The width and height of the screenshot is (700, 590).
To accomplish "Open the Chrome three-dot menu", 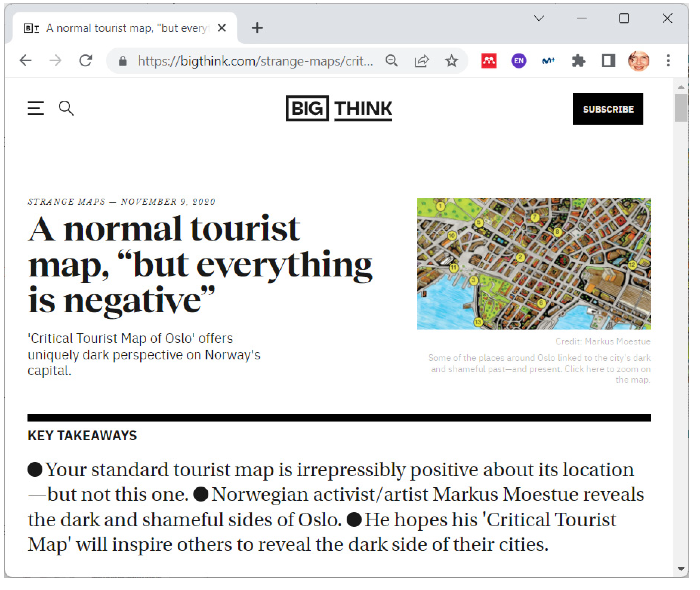I will [668, 61].
